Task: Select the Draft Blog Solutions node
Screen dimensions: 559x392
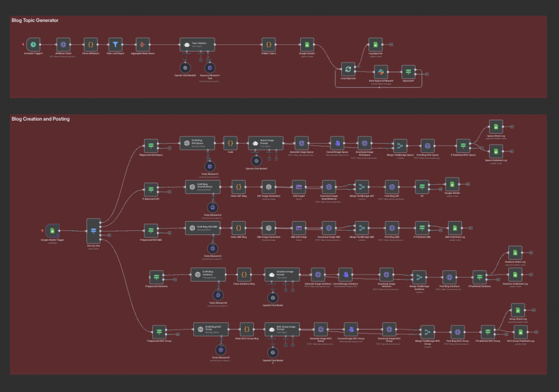Action: point(208,275)
